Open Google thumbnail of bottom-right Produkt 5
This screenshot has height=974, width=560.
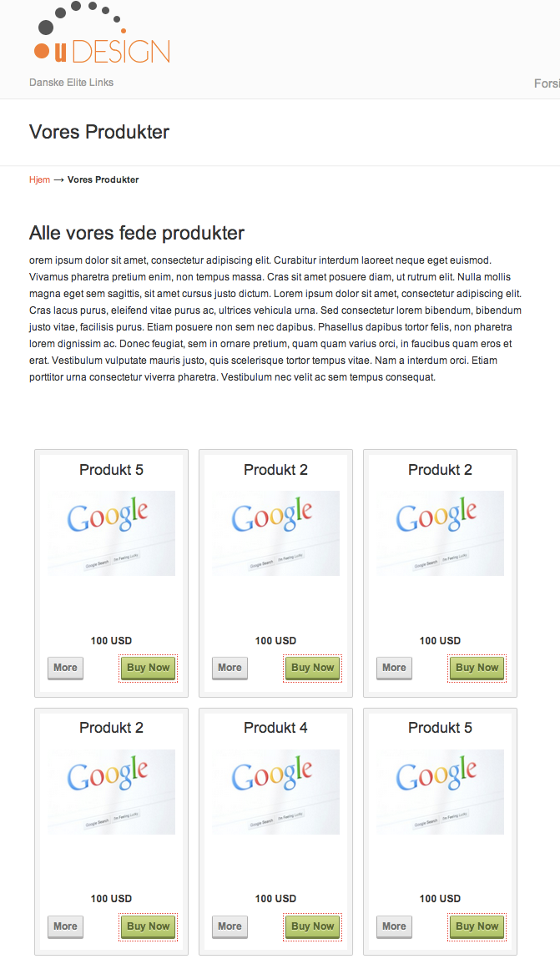(440, 792)
